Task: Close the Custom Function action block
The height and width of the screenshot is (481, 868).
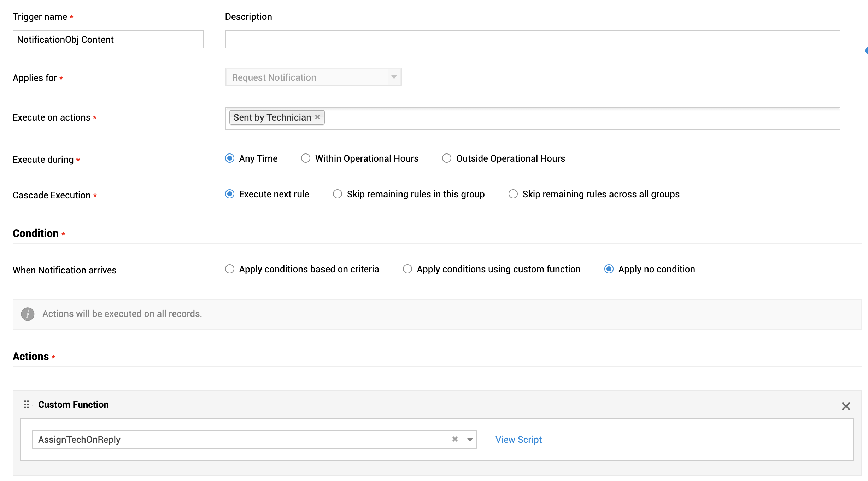Action: [845, 406]
